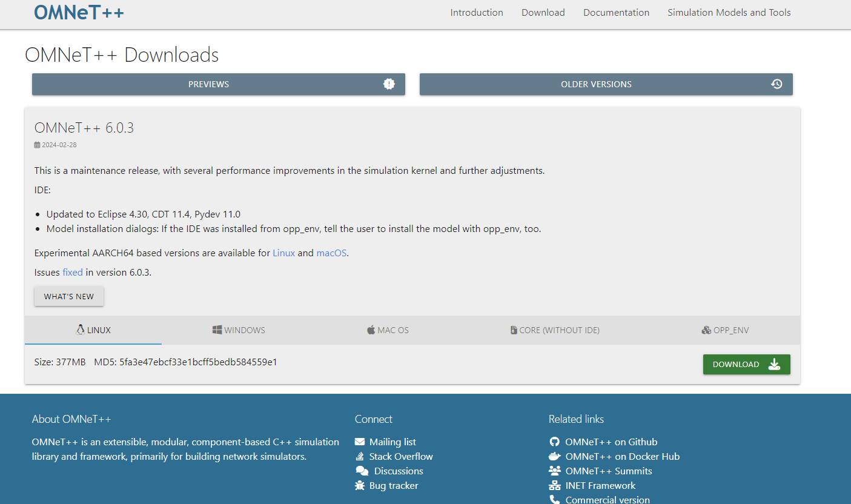Follow the Linux AARCH64 link

click(284, 253)
